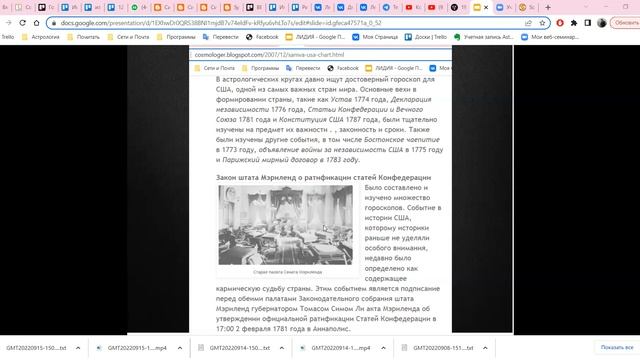This screenshot has height=360, width=640.
Task: Open the Программы folder in bookmarks bar
Action: pos(176,37)
